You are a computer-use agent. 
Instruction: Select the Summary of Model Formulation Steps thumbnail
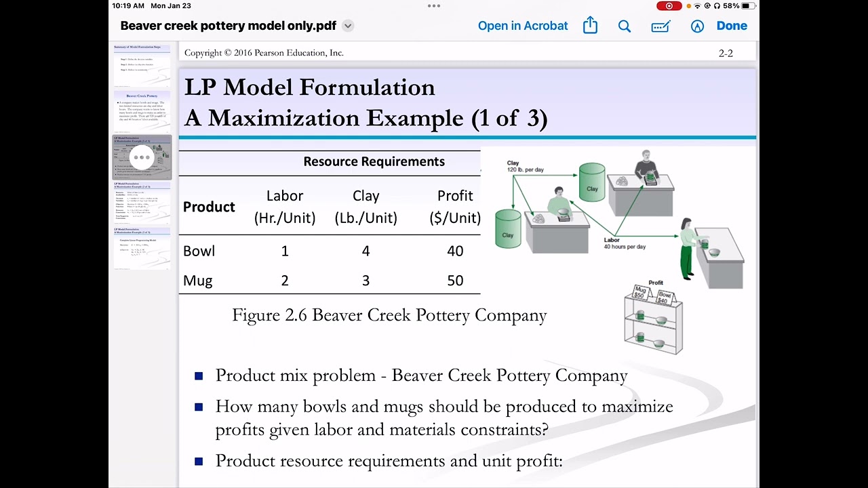142,66
